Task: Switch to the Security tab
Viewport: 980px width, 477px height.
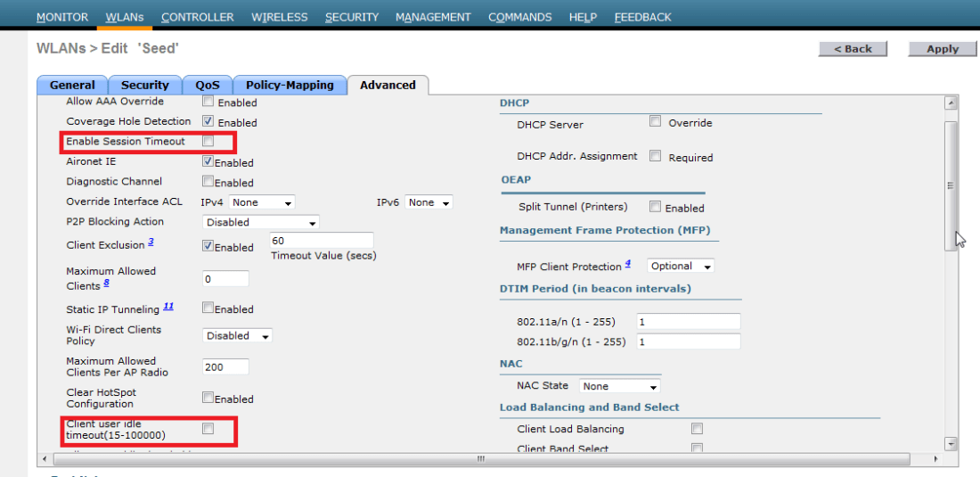Action: 144,85
